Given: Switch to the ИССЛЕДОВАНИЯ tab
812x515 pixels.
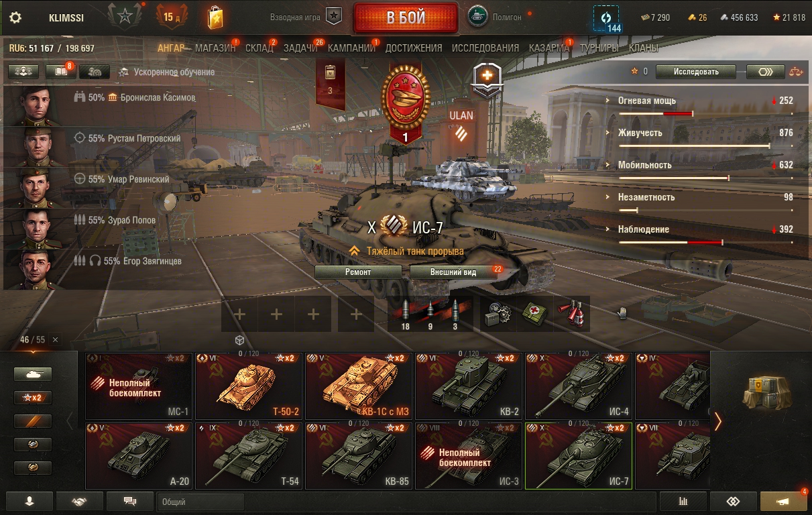Looking at the screenshot, I should click(485, 48).
